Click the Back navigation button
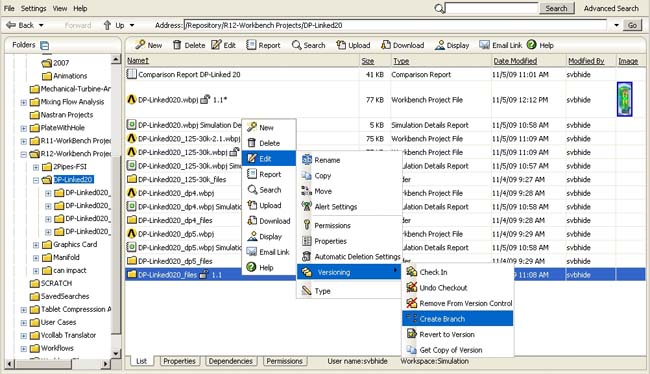 tap(20, 25)
